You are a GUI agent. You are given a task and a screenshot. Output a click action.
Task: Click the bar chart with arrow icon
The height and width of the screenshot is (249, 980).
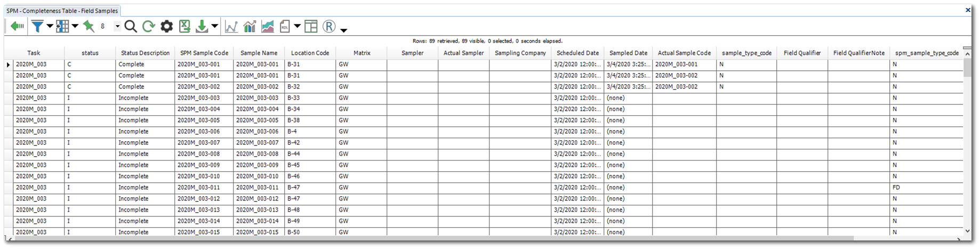(250, 27)
